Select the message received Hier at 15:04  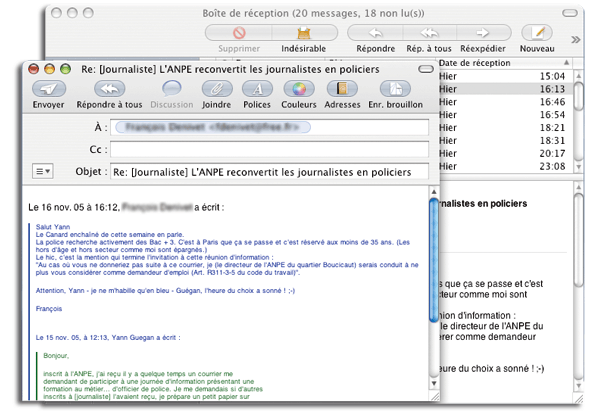pos(505,76)
